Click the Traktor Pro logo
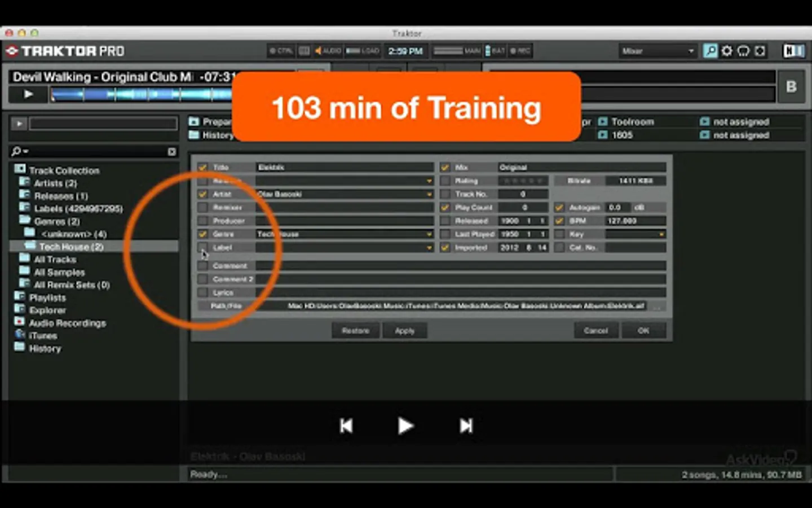812x508 pixels. [65, 51]
